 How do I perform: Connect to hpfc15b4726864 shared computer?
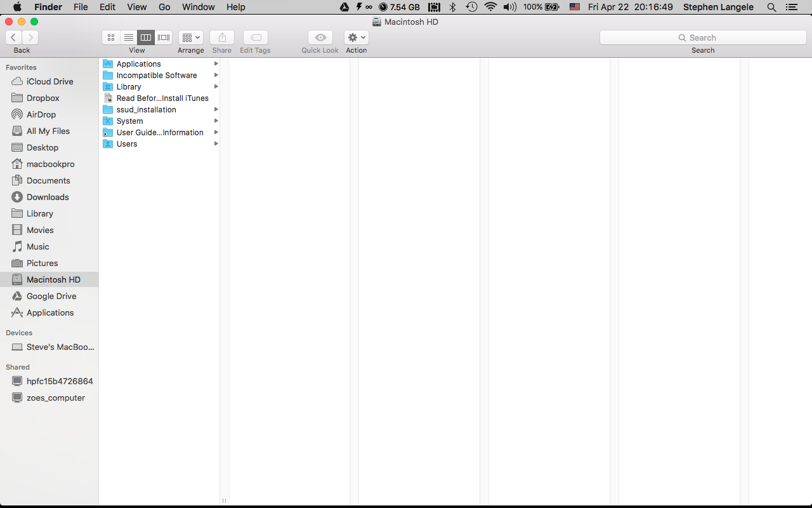click(x=49, y=381)
